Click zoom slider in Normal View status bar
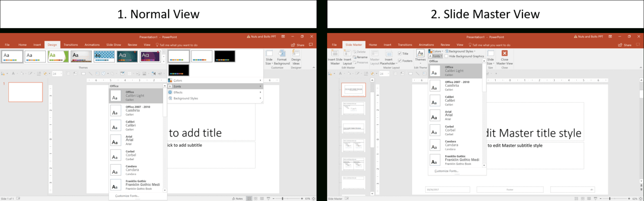Image resolution: width=644 pixels, height=201 pixels. point(282,198)
